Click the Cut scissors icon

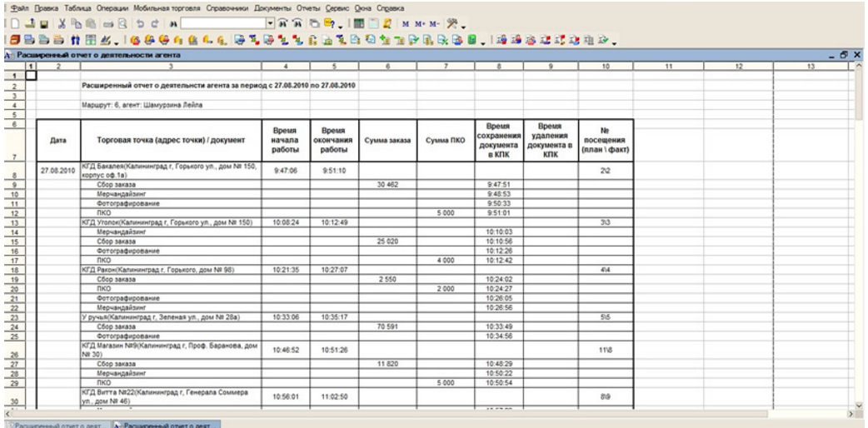click(x=62, y=23)
